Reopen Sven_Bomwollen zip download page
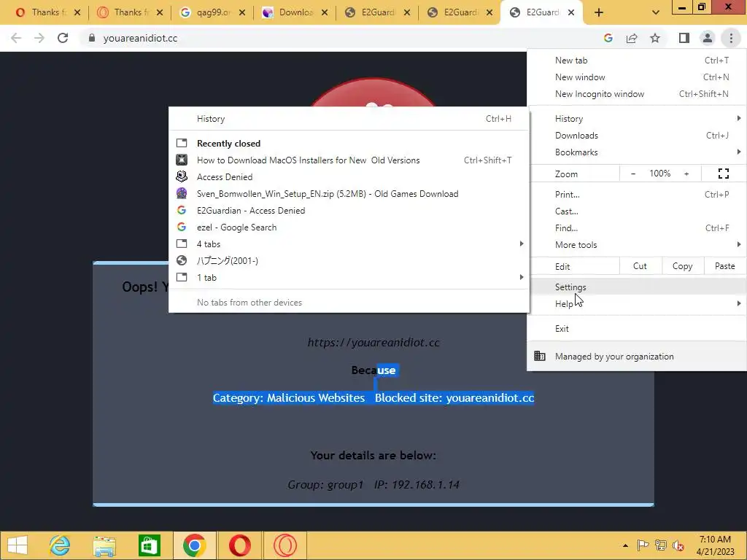Image resolution: width=747 pixels, height=560 pixels. coord(349,194)
